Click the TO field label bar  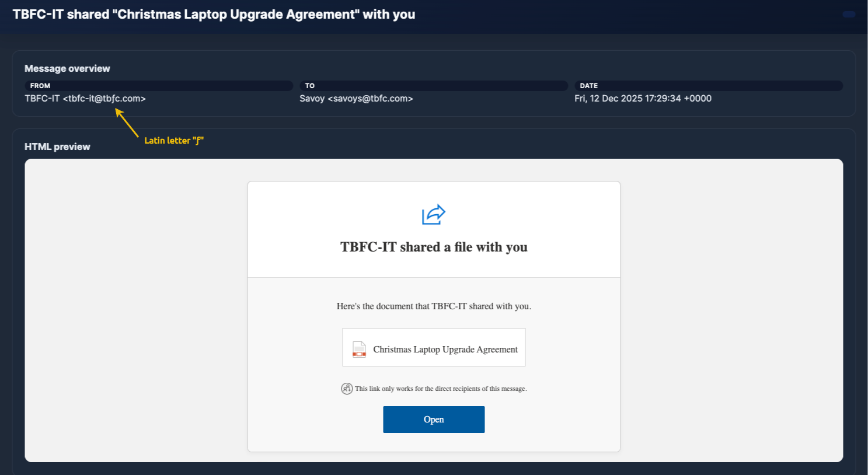pos(433,86)
